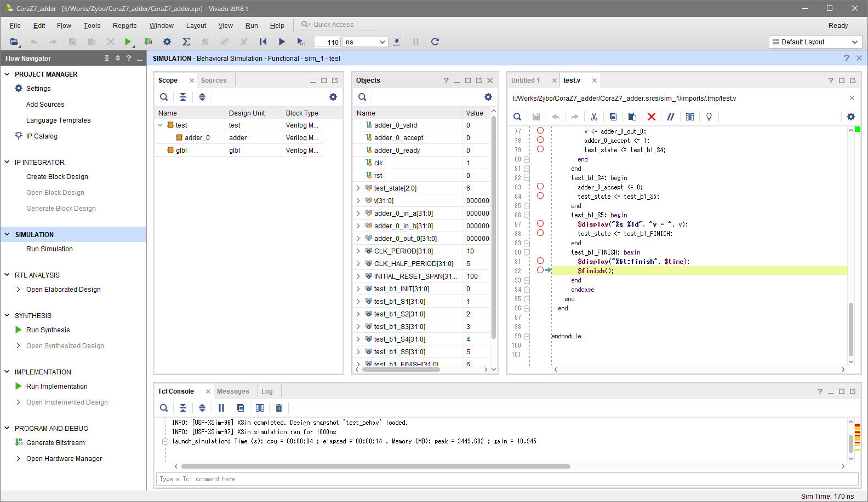This screenshot has height=502, width=868.
Task: Click Generate Bitstream
Action: pos(55,443)
